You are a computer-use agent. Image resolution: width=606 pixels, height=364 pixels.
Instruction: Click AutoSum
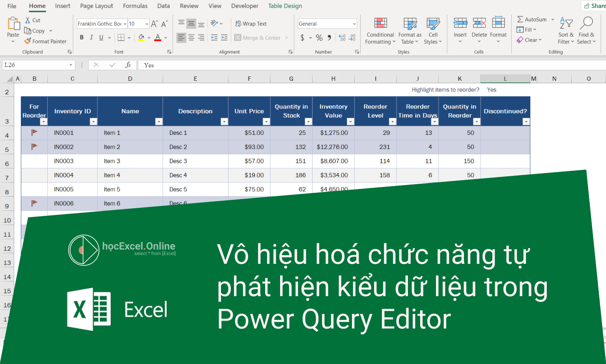click(x=532, y=19)
